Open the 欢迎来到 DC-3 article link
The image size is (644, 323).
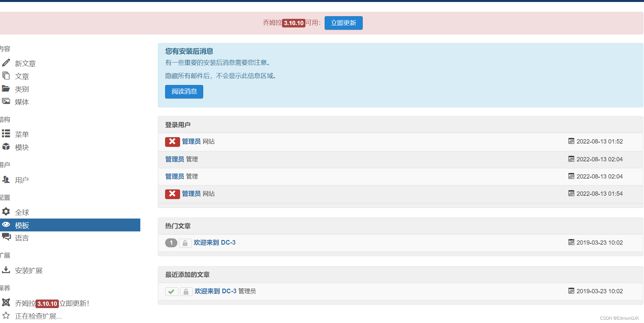[214, 242]
